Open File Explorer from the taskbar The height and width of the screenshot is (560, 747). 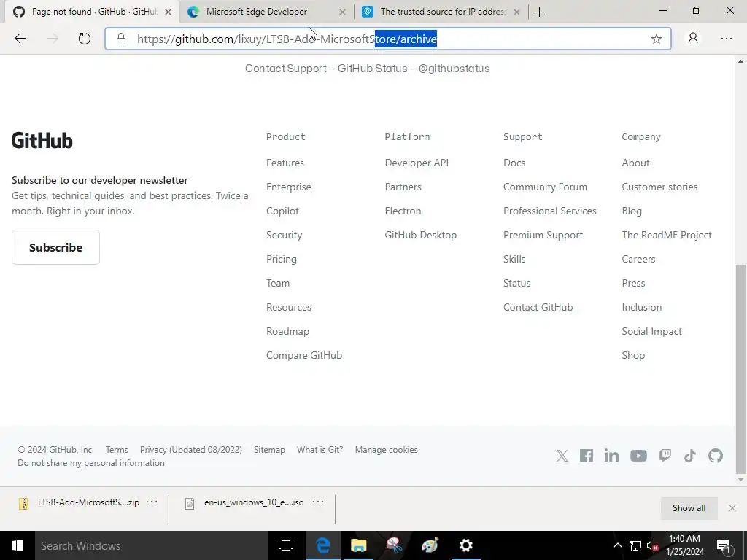[x=359, y=545]
